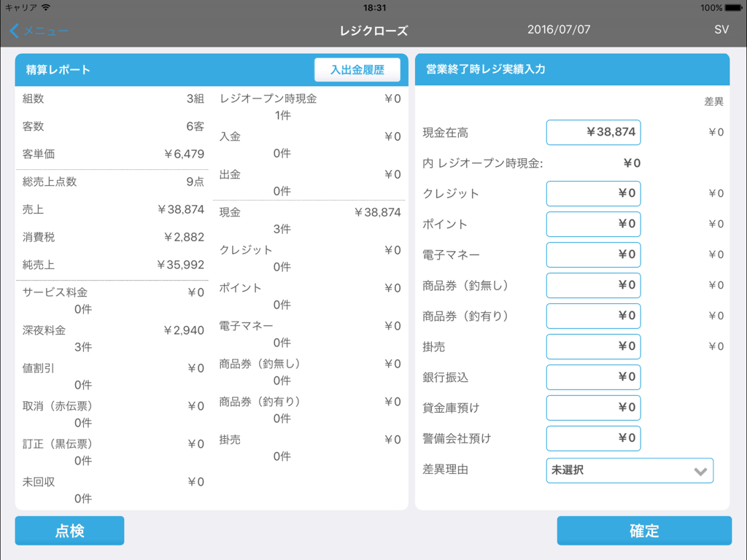This screenshot has width=747, height=560.
Task: Select the 現金在高 amount field
Action: [x=593, y=133]
